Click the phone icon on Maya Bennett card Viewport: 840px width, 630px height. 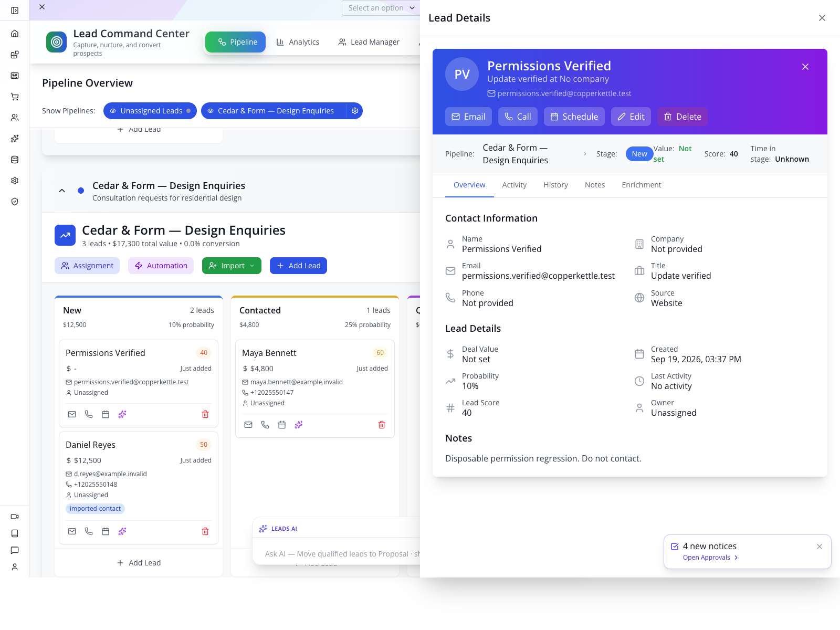coord(265,425)
